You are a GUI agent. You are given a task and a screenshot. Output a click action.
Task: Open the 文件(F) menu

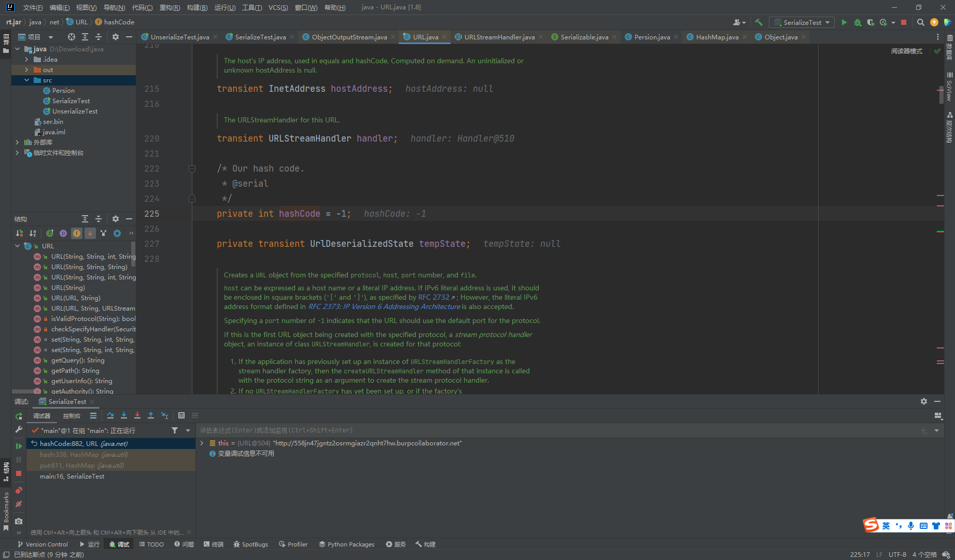pos(33,7)
